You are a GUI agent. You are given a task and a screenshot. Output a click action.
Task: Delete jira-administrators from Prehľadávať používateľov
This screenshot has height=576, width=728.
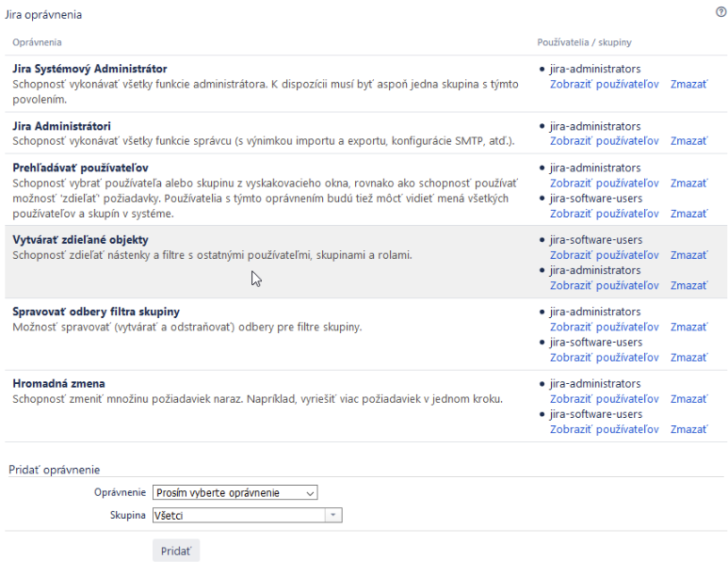688,184
